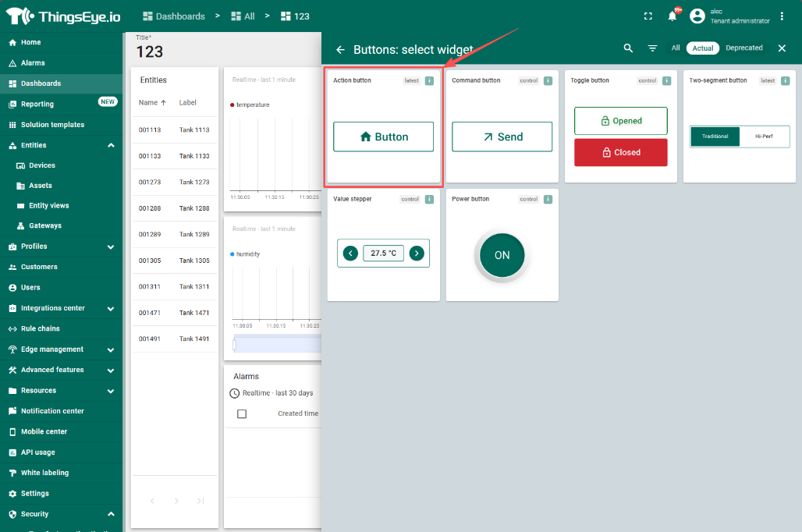Toggle fullscreen mode icon
Viewport: 802px width, 532px height.
pyautogui.click(x=648, y=16)
